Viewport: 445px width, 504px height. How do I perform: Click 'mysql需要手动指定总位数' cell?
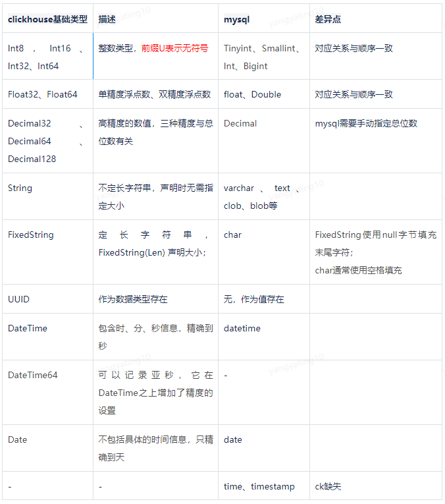[376, 141]
